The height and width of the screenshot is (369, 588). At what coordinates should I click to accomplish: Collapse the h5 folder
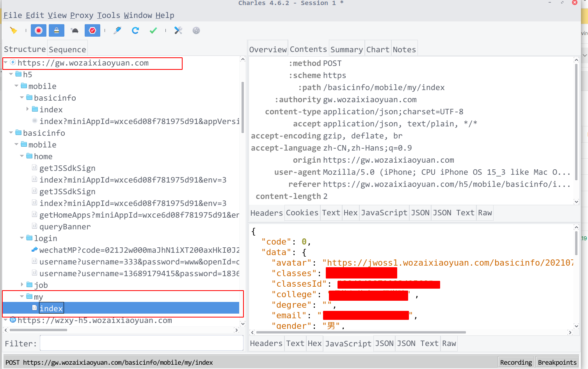[11, 74]
